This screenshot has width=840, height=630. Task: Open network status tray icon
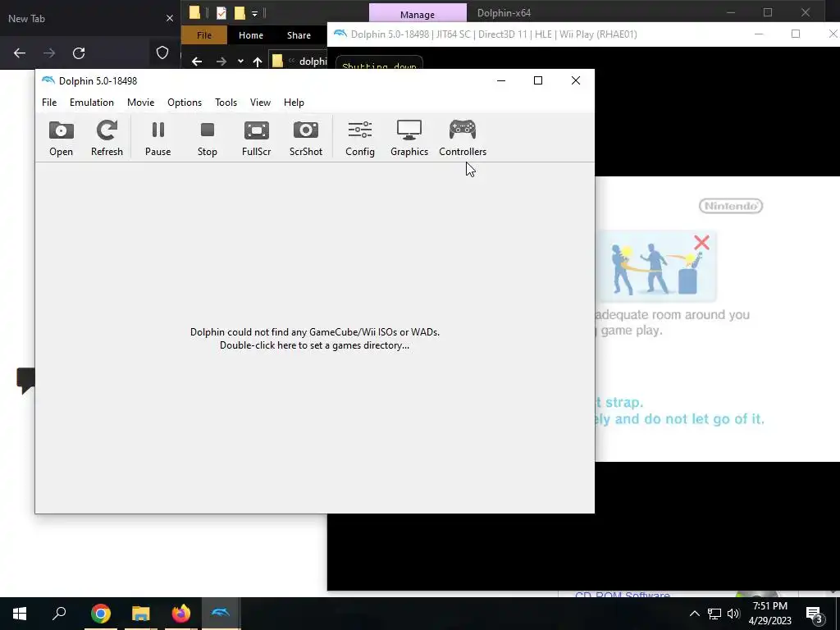click(714, 614)
